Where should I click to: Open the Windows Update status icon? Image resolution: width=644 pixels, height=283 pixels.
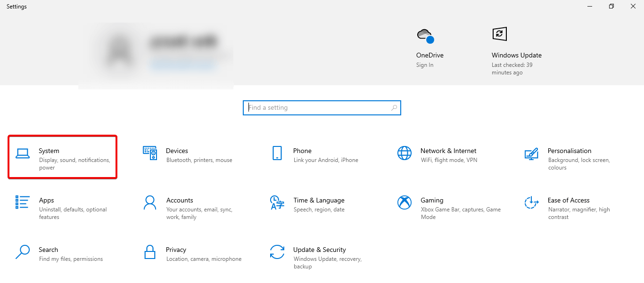pos(499,33)
